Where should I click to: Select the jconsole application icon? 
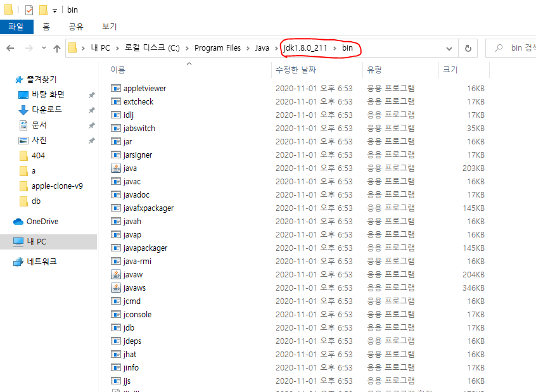click(x=116, y=314)
